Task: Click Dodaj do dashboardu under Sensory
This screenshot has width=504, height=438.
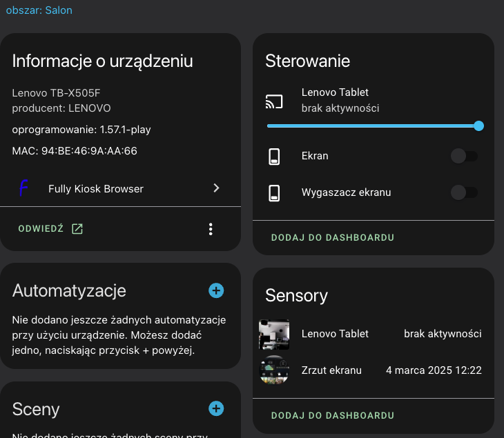Action: 332,415
